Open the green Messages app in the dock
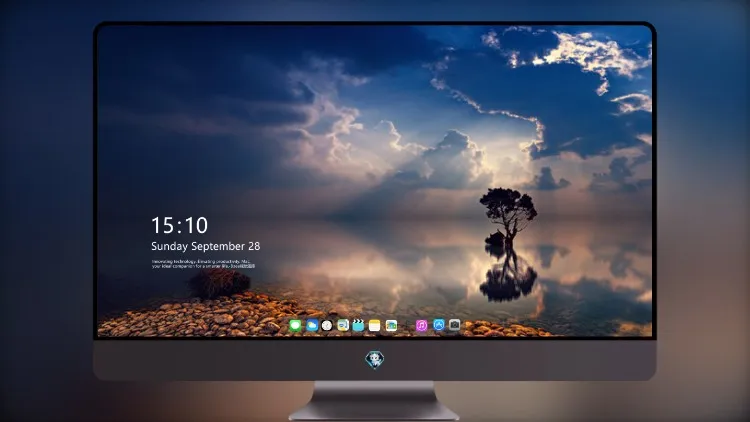750x422 pixels. (295, 325)
